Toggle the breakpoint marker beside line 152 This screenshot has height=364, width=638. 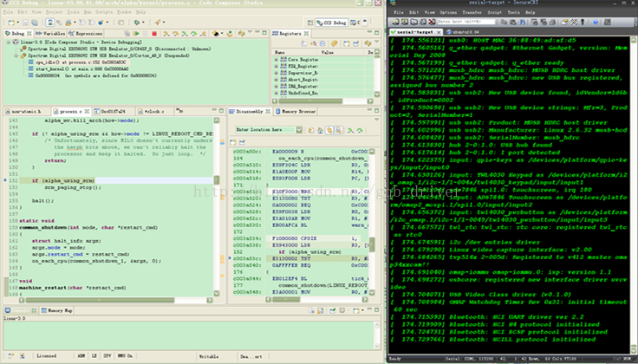pos(5,180)
